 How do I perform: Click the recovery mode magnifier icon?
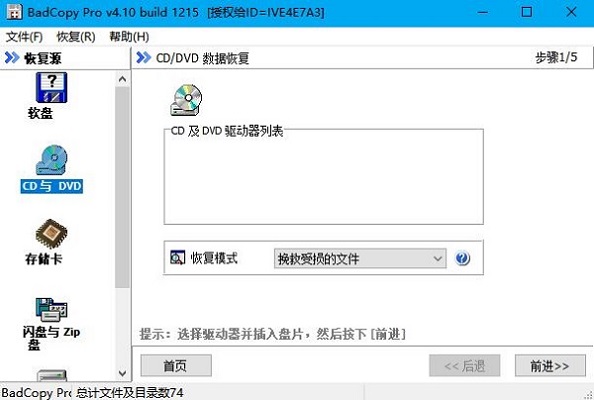coord(177,258)
